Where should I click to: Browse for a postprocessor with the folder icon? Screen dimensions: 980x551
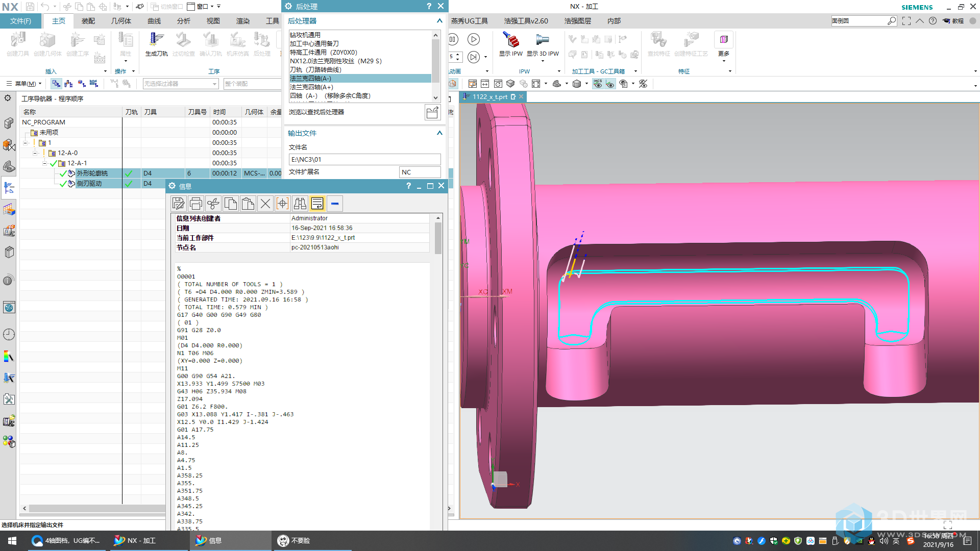coord(432,112)
